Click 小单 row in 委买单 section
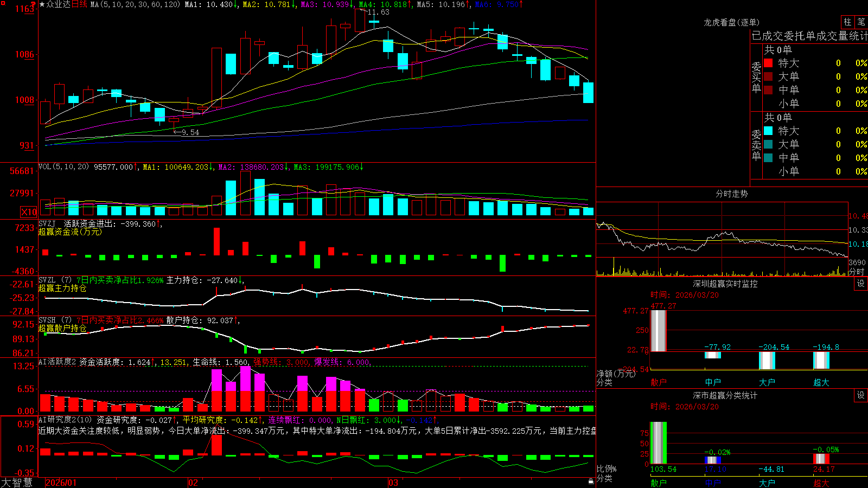Viewport: 868px width, 488px height. (x=815, y=104)
